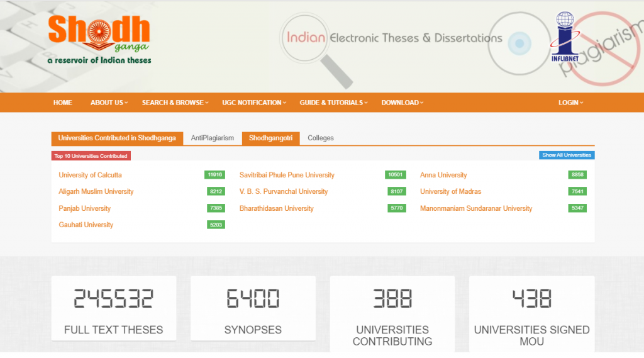Click the UNIVERSITIES CONTRIBUTING label
Viewport: 644px width, 358px height.
click(392, 335)
